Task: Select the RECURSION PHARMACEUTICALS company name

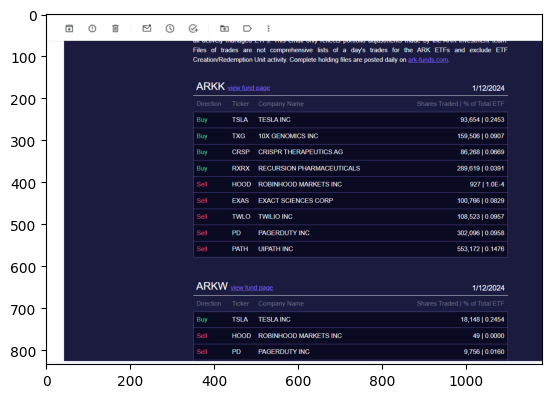Action: click(309, 169)
